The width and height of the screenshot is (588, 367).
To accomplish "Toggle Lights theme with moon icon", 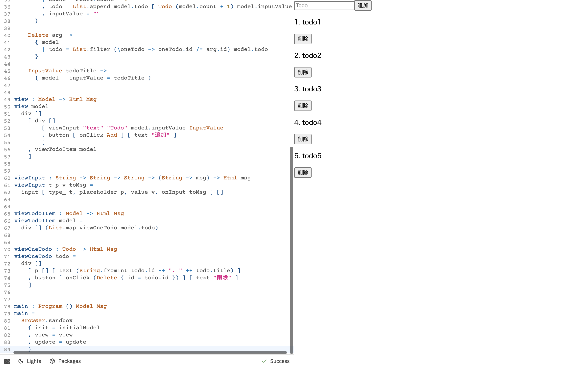I will pos(21,361).
